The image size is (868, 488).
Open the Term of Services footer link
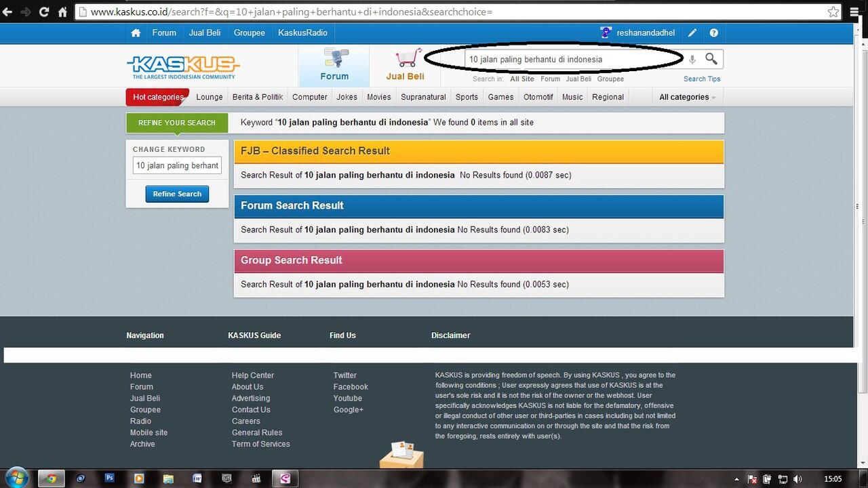pos(260,444)
